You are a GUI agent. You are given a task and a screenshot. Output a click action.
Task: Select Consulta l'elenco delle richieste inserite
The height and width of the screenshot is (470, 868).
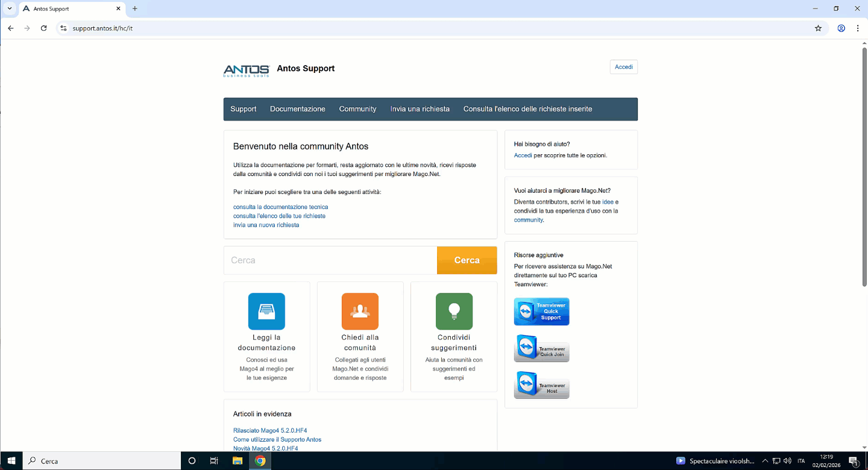point(527,109)
